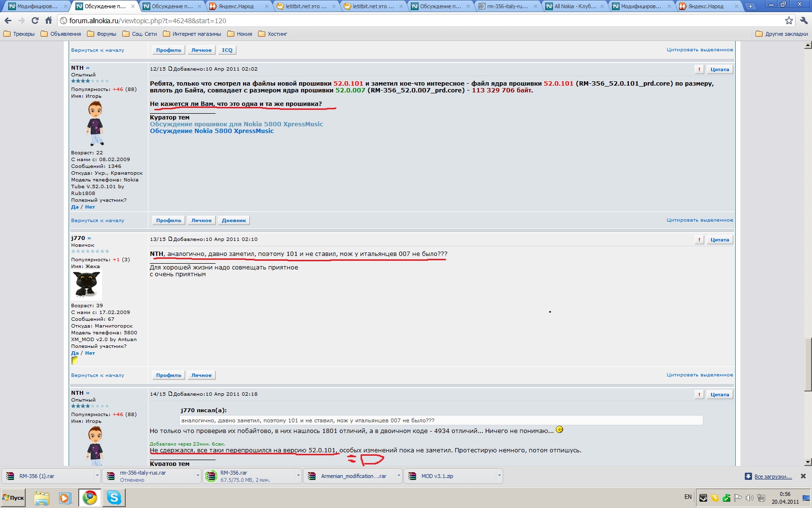Open link Обсуждение Nokia 5800 XpressMusic
This screenshot has width=812, height=508.
pyautogui.click(x=212, y=131)
